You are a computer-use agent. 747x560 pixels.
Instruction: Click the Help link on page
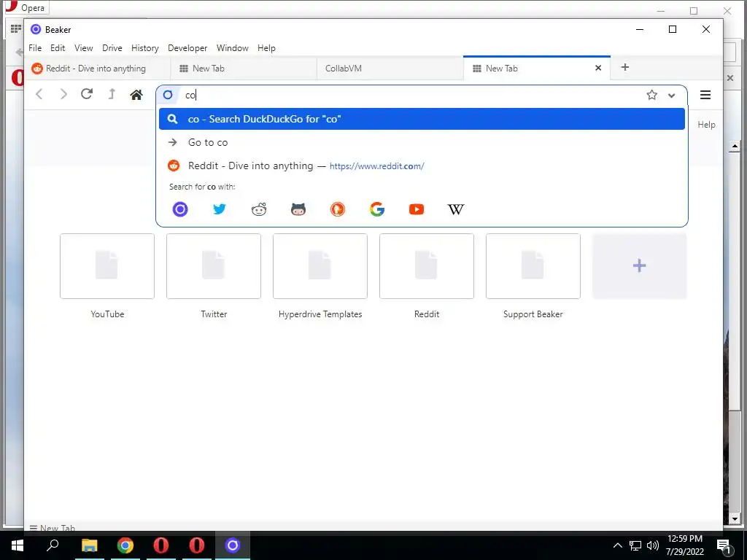pyautogui.click(x=706, y=124)
